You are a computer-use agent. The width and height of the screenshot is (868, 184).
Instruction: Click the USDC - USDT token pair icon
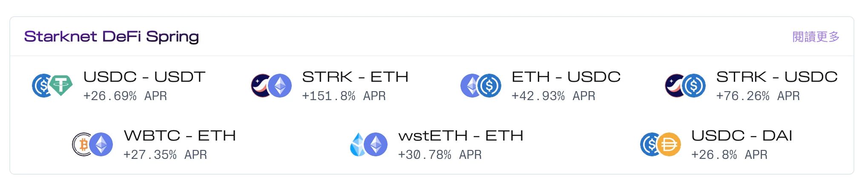[x=52, y=86]
